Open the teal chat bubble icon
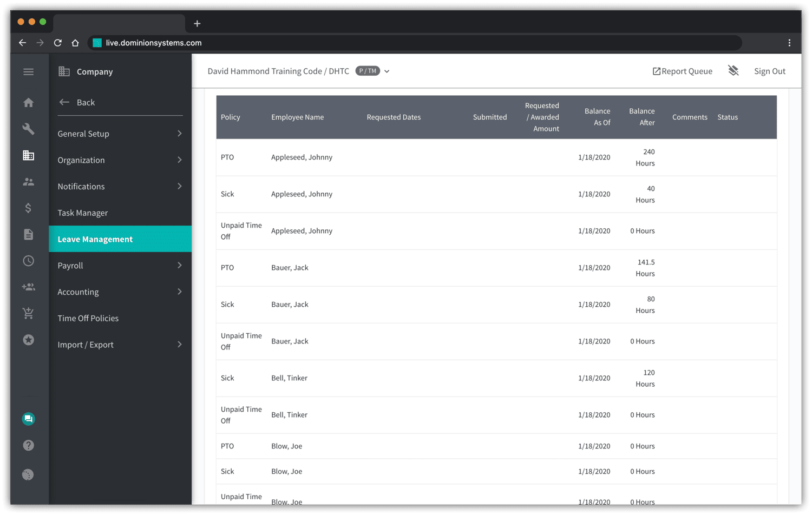Screen dimensions: 812x515 click(29, 419)
